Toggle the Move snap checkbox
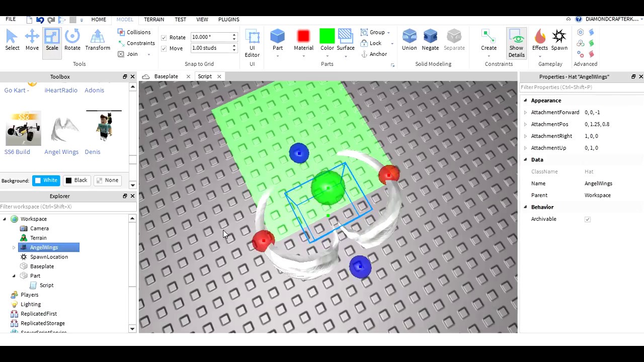Screen dimensions: 644x362 164,48
